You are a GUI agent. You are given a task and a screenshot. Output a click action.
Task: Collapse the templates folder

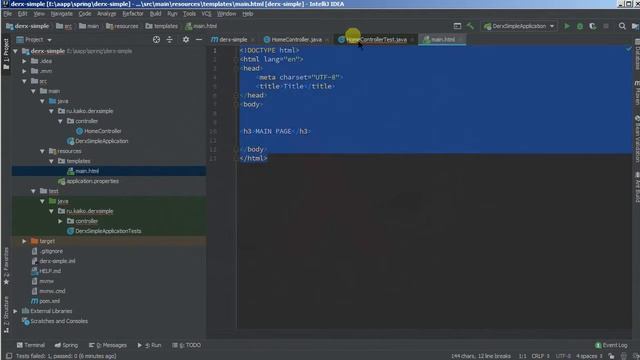click(x=51, y=161)
